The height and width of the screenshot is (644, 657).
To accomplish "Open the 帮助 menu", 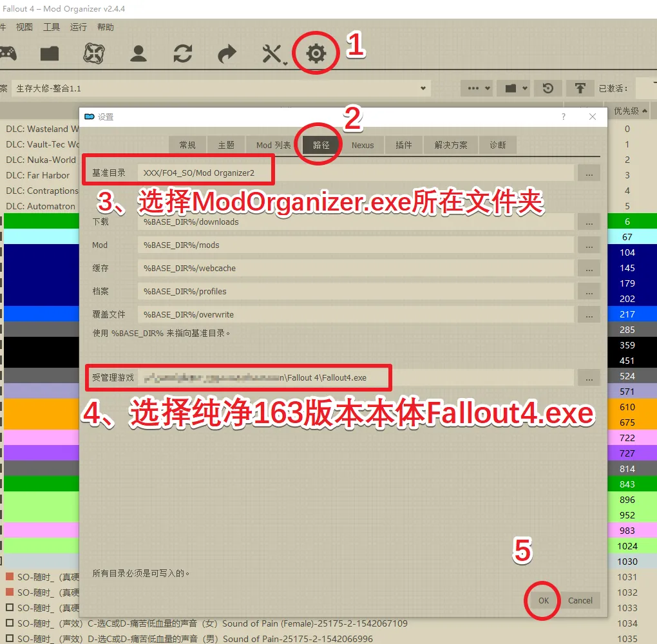I will click(x=106, y=27).
